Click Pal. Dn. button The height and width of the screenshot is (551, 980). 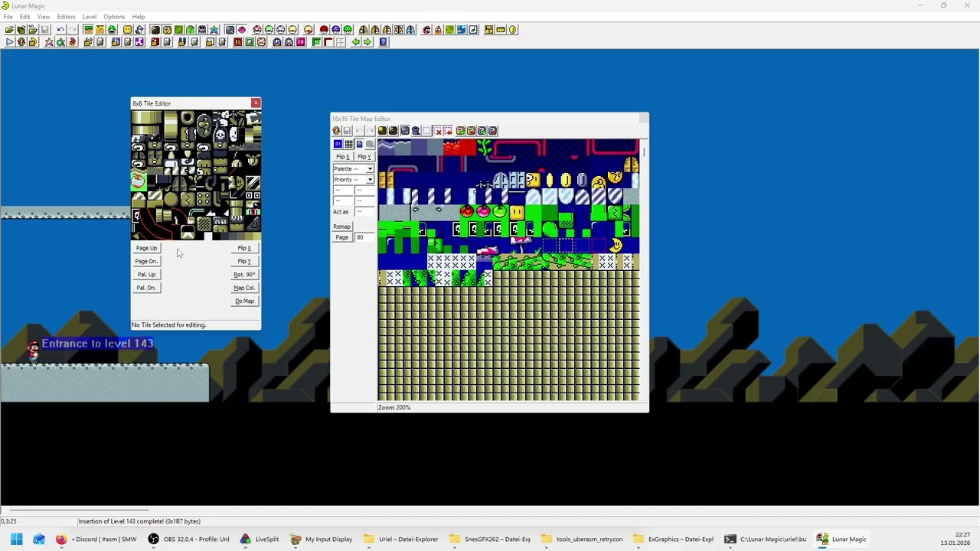[146, 288]
